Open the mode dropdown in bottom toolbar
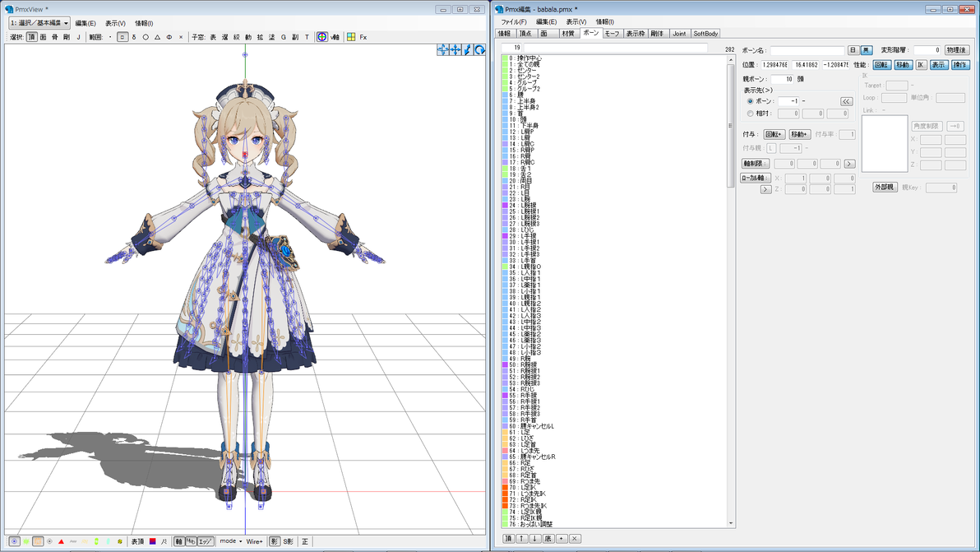The height and width of the screenshot is (552, 980). pyautogui.click(x=231, y=541)
